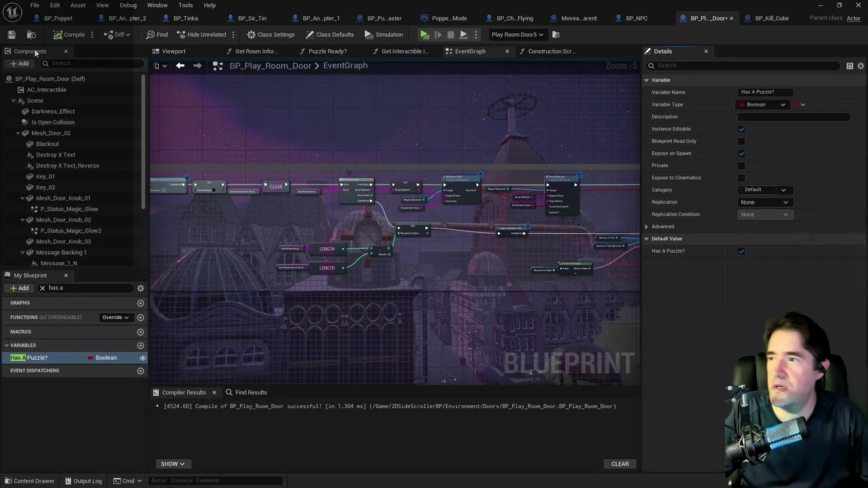Open Class Defaults

pos(329,35)
